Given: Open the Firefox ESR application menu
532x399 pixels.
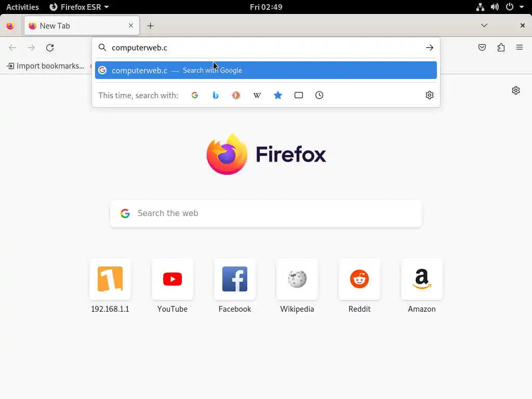Looking at the screenshot, I should pos(79,7).
